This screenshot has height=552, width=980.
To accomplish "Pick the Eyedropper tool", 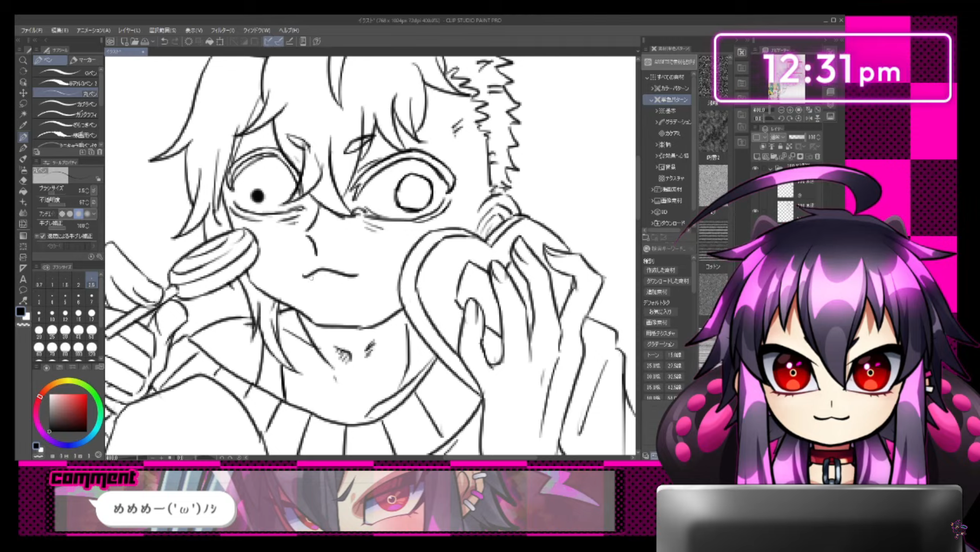I will (x=23, y=125).
